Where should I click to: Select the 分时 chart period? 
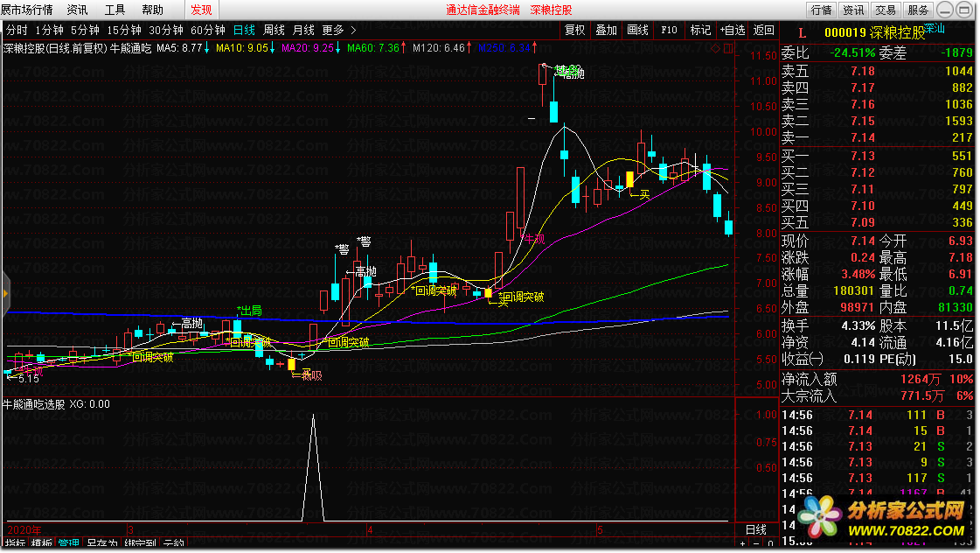coord(17,30)
